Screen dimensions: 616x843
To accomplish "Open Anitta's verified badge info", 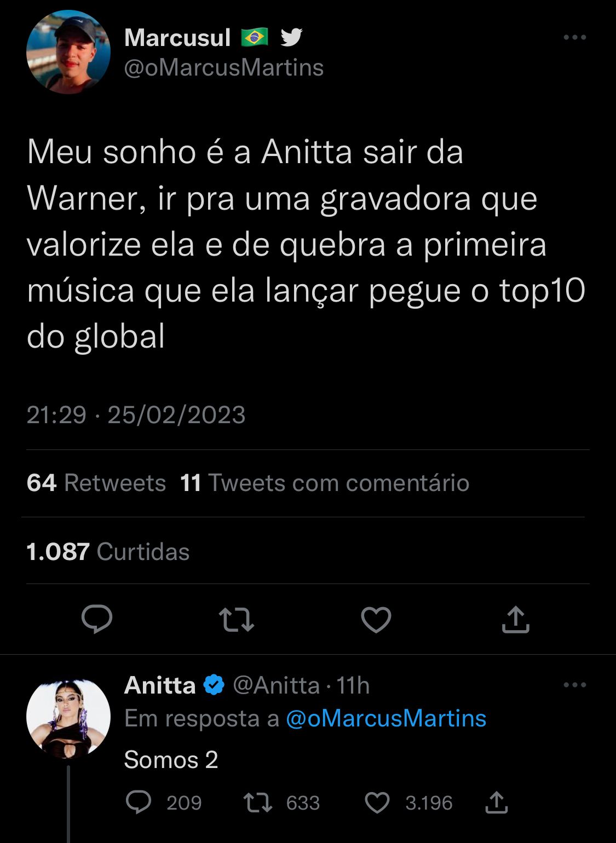I will point(214,685).
